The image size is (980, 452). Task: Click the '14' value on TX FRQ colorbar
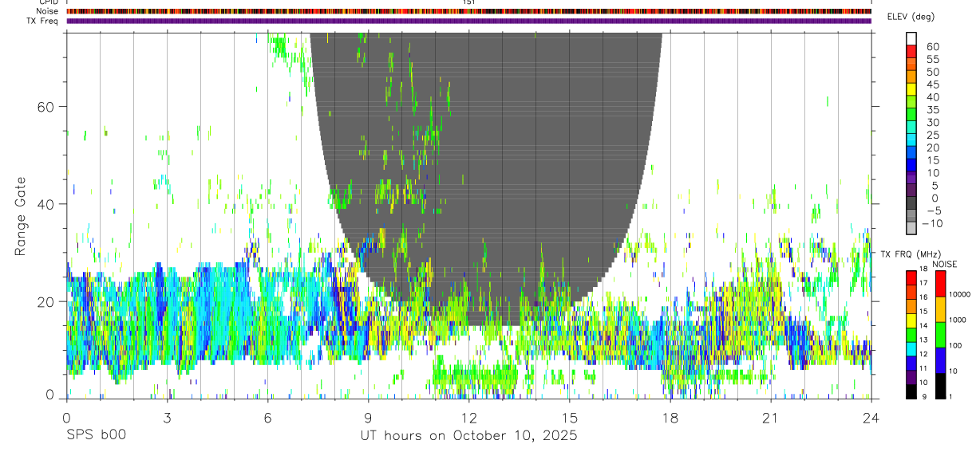coord(923,325)
